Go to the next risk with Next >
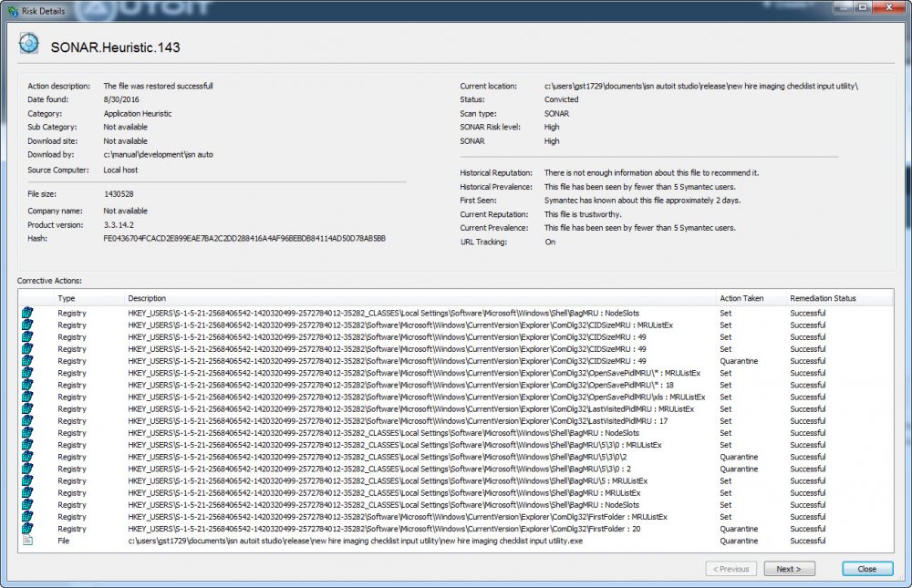This screenshot has height=588, width=912. 789,569
